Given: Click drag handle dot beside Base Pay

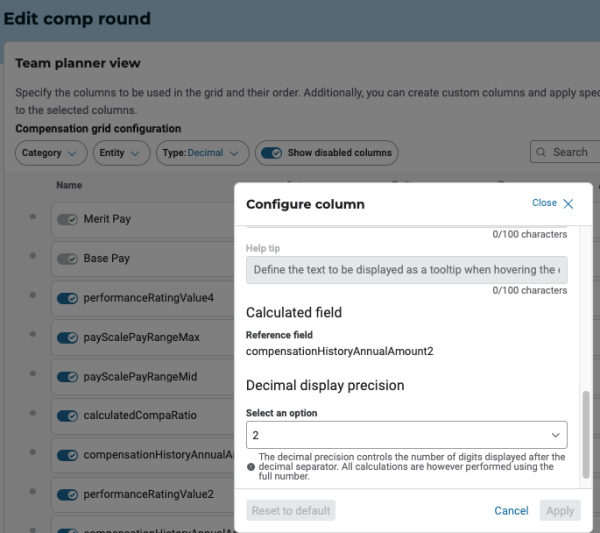Looking at the screenshot, I should [x=33, y=258].
